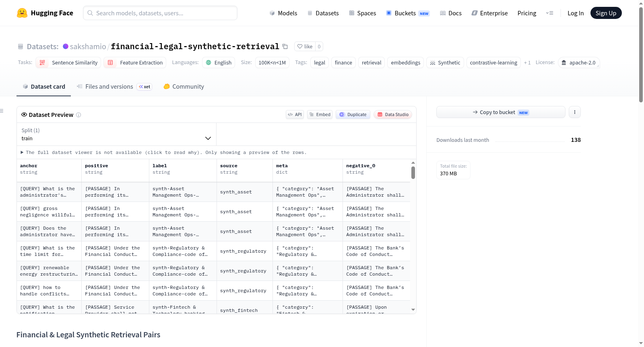Expand the full dataset viewer notice
This screenshot has height=347, width=644.
click(163, 152)
